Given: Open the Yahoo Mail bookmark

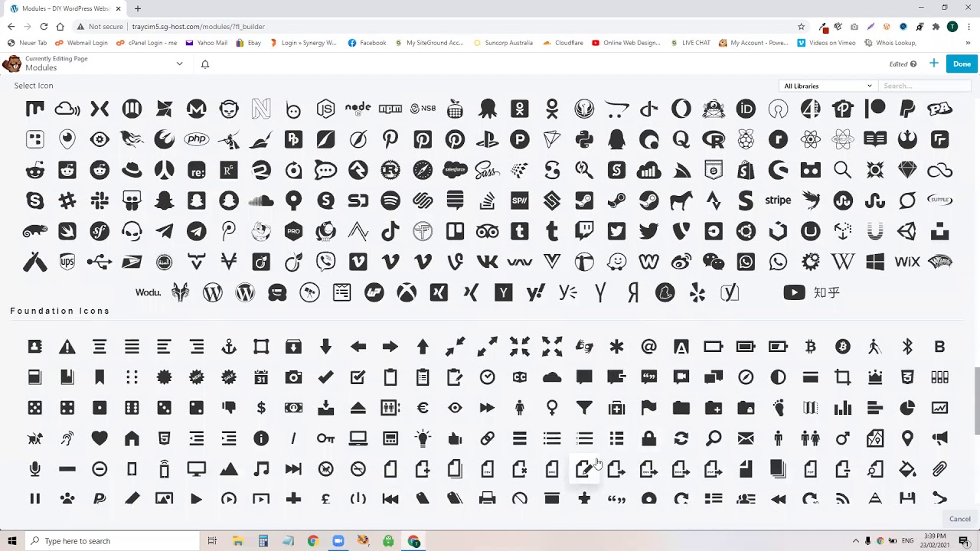Looking at the screenshot, I should click(x=207, y=43).
